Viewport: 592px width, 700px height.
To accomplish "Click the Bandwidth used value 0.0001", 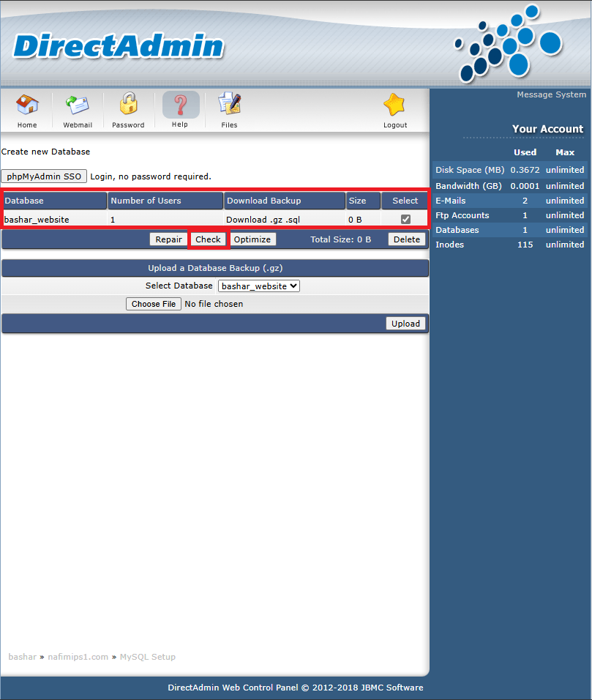I will click(525, 186).
